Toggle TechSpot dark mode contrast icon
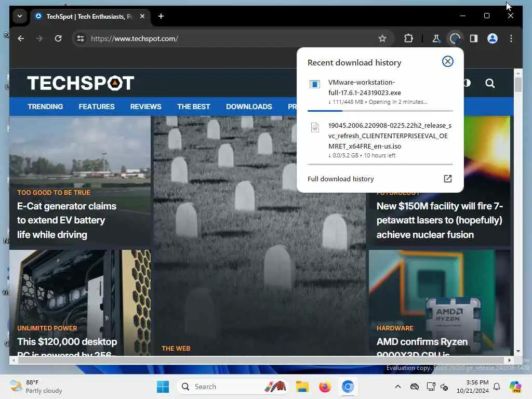This screenshot has width=532, height=399. [468, 83]
